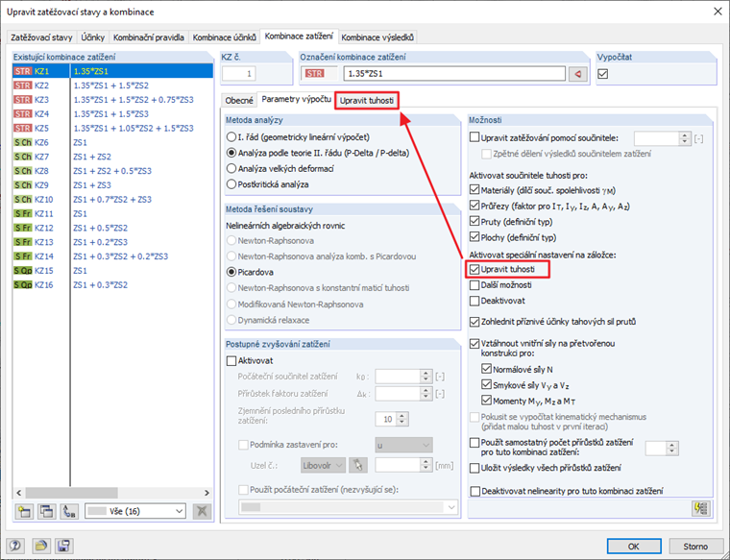Uncheck Normálové síly N
The width and height of the screenshot is (730, 560).
tap(487, 369)
